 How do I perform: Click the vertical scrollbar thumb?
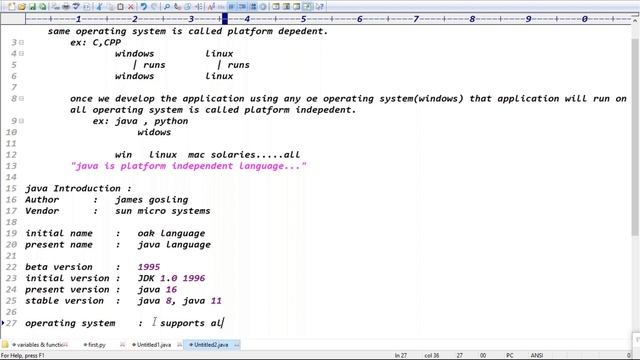(x=635, y=137)
